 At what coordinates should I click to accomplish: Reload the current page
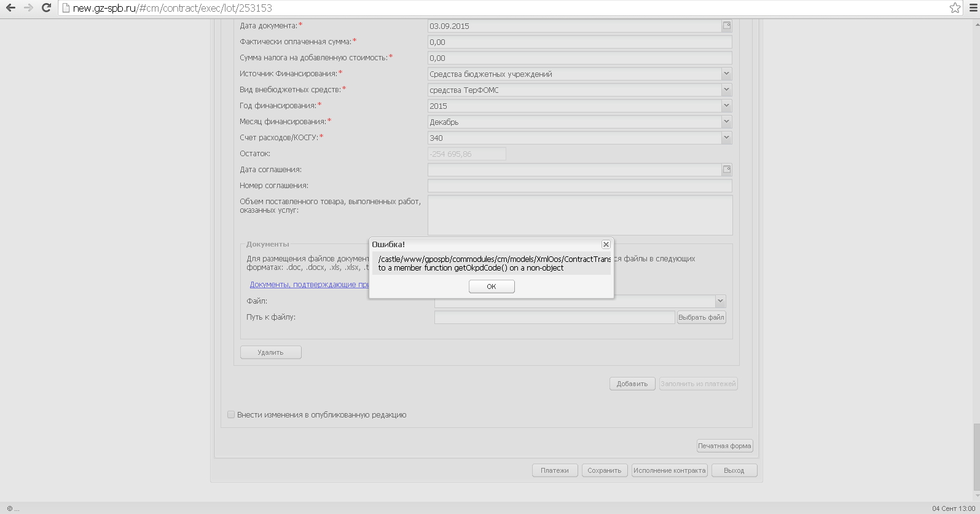click(x=46, y=8)
